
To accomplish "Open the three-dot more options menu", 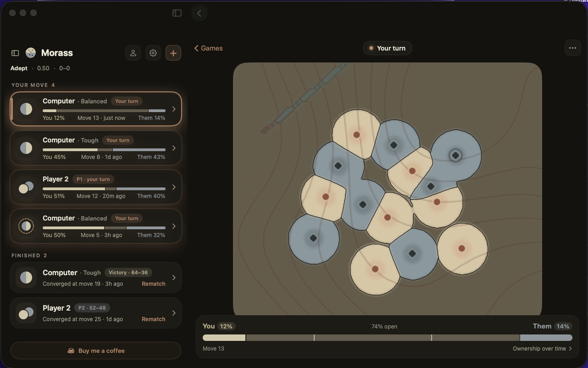I will [572, 48].
